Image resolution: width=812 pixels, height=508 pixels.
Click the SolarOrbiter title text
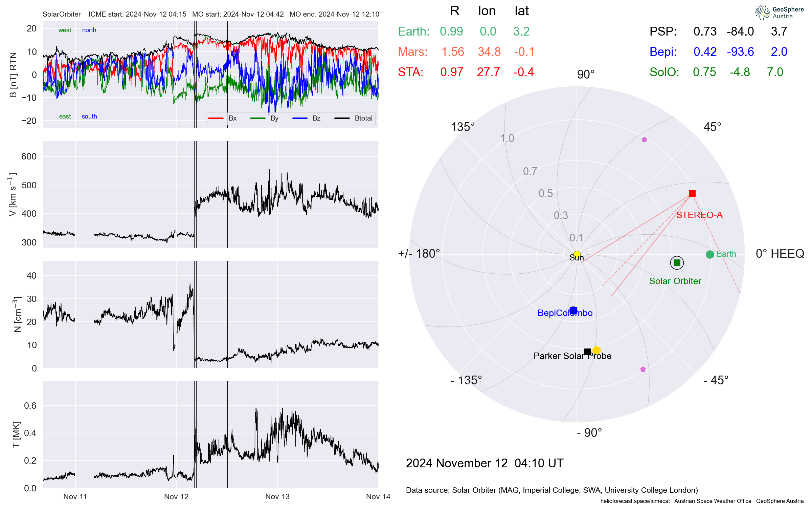pos(62,14)
